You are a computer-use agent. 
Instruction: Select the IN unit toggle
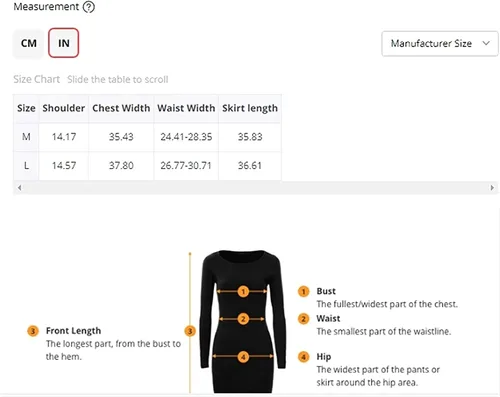click(x=64, y=43)
